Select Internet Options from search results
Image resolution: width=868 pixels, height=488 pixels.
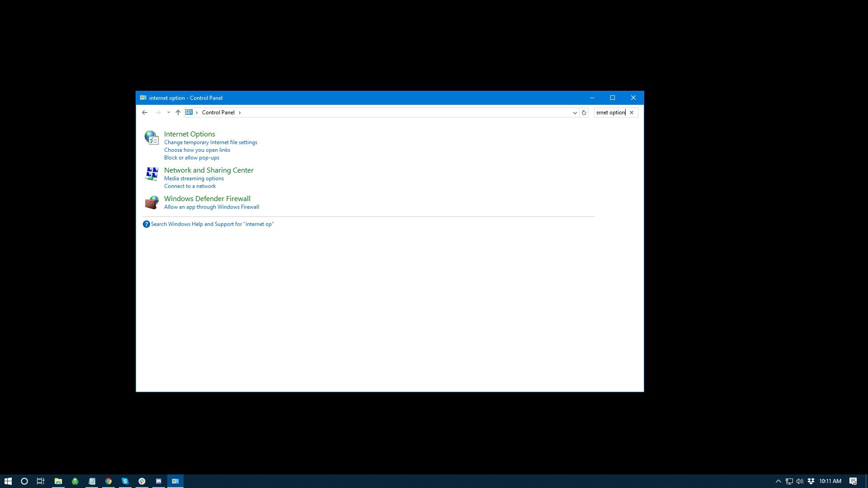[189, 133]
